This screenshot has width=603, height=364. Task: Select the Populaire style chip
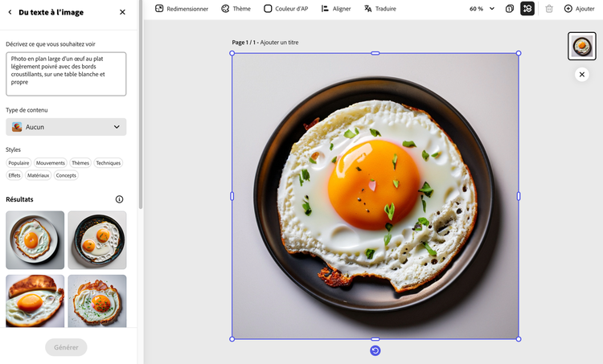point(18,163)
